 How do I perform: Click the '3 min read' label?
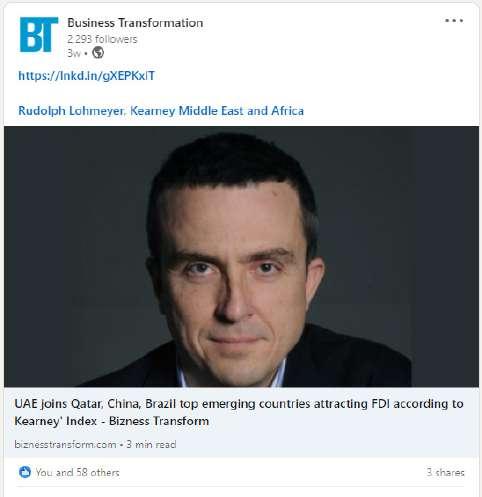151,444
